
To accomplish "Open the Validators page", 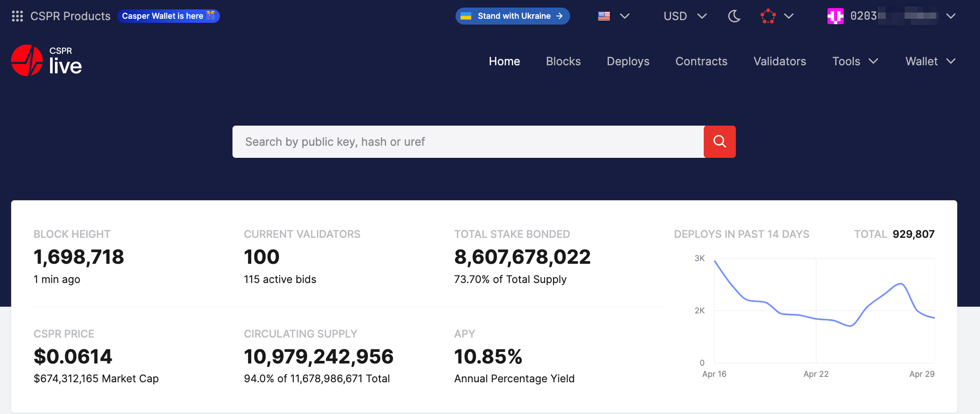I will [x=780, y=61].
